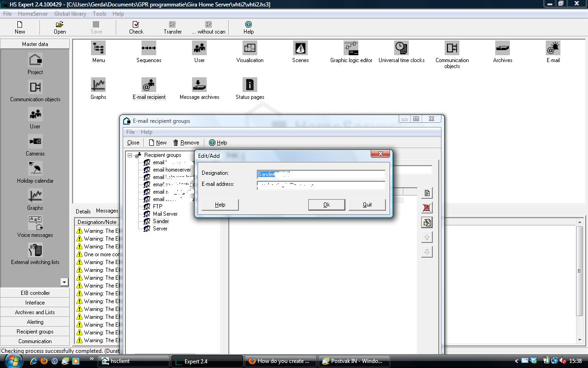The width and height of the screenshot is (588, 368).
Task: Click the Check toolbar button
Action: (x=136, y=27)
